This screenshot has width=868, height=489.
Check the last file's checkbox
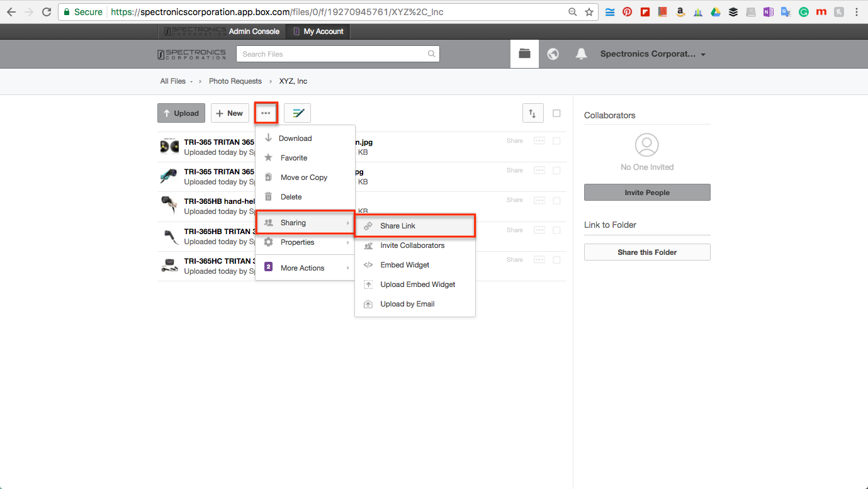click(556, 260)
